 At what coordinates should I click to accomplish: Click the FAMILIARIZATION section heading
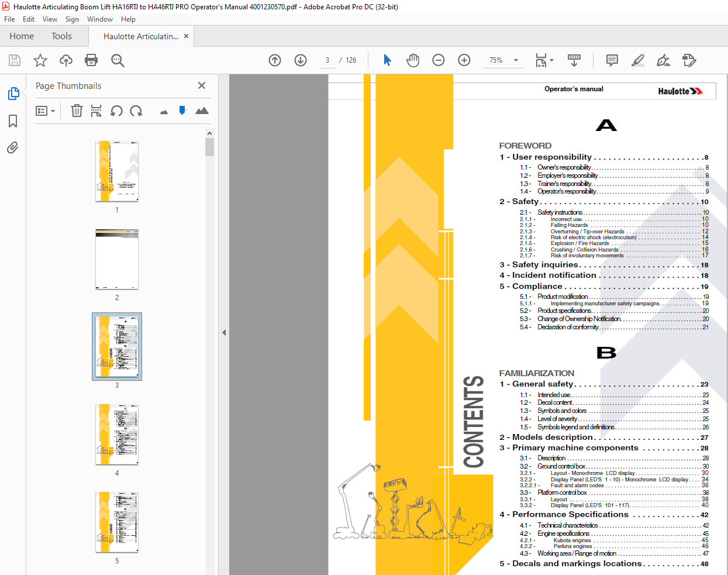pyautogui.click(x=536, y=373)
